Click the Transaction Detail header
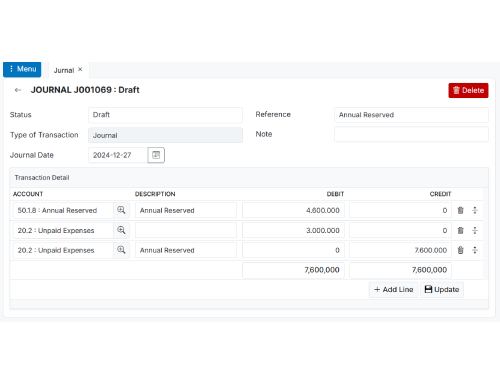500x385 pixels. point(42,178)
